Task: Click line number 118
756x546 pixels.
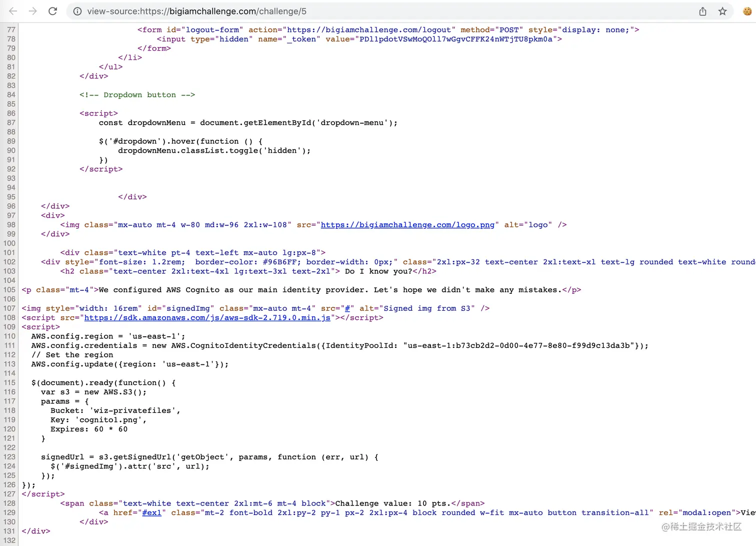Action: click(x=9, y=410)
